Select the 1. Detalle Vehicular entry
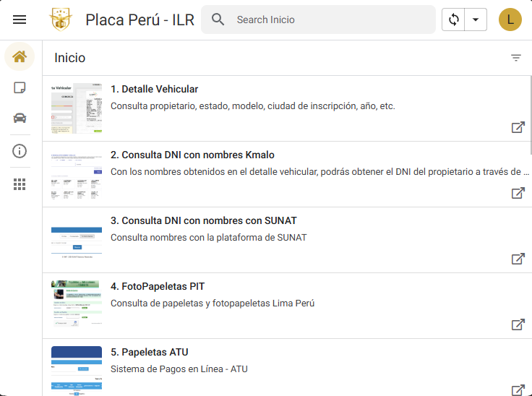Viewport: 532px width, 396px height. coord(154,90)
